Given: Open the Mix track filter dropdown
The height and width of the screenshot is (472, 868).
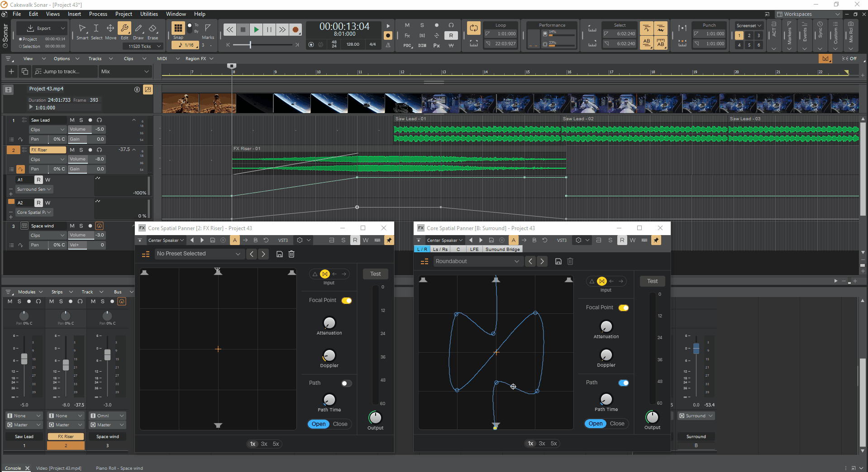Looking at the screenshot, I should pyautogui.click(x=125, y=71).
